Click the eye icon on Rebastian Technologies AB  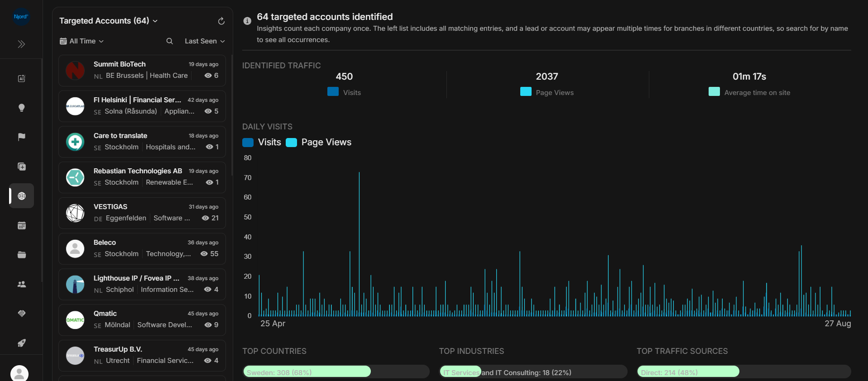point(209,182)
